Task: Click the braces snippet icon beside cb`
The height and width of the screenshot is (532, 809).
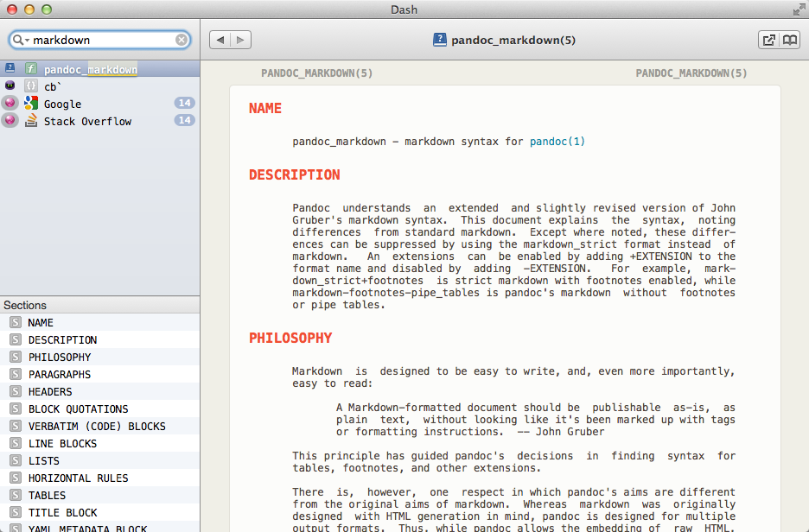Action: [31, 85]
